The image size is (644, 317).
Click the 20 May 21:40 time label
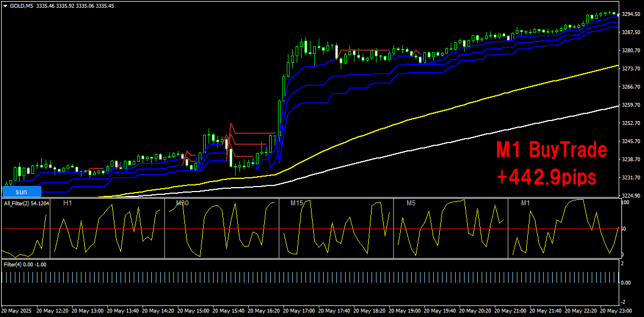(x=545, y=311)
